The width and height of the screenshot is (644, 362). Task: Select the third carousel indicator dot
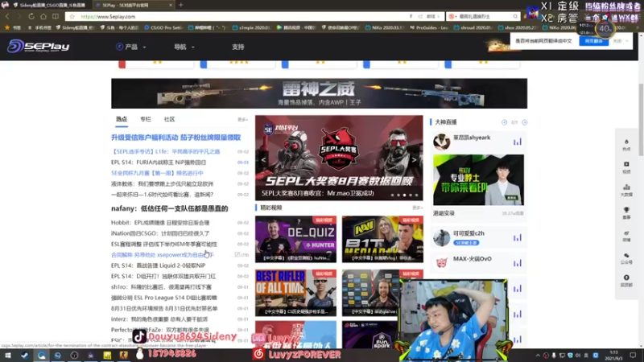tap(404, 195)
